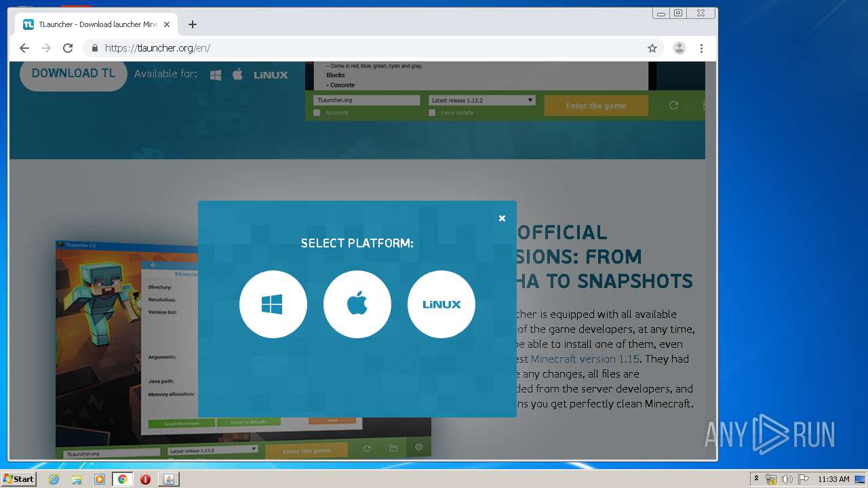The width and height of the screenshot is (868, 488).
Task: Toggle the Force update checkbox
Action: click(x=432, y=113)
